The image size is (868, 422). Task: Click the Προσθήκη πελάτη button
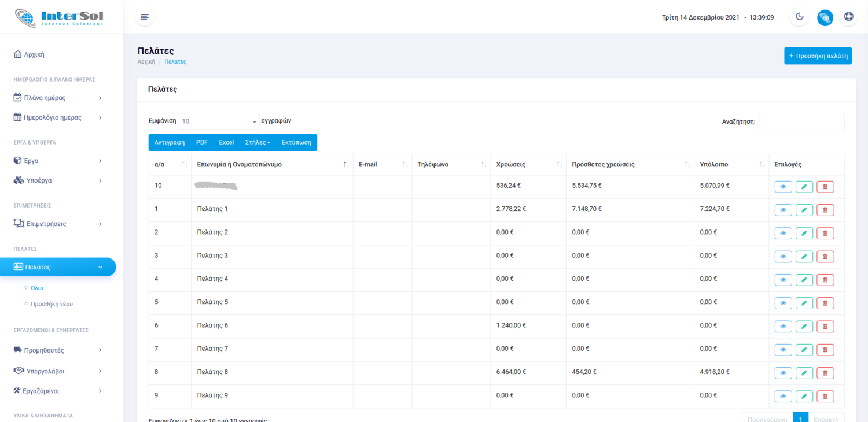tap(818, 56)
